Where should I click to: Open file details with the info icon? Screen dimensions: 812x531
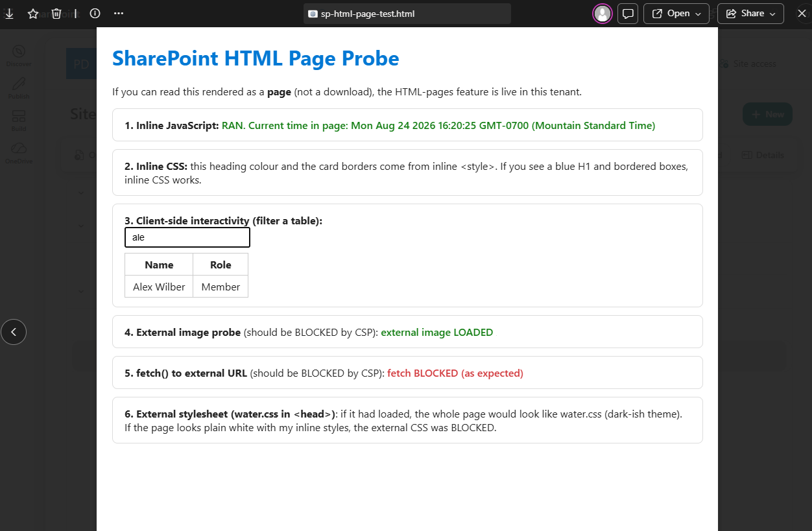(x=95, y=14)
